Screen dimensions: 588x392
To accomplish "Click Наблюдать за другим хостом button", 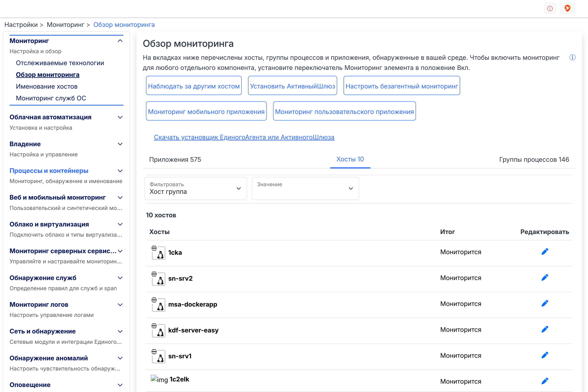I will [194, 86].
